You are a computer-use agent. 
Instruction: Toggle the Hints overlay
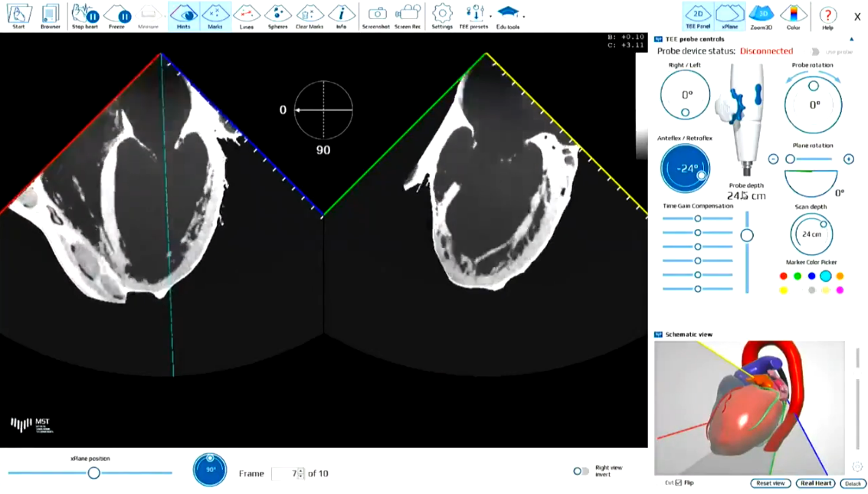(182, 14)
